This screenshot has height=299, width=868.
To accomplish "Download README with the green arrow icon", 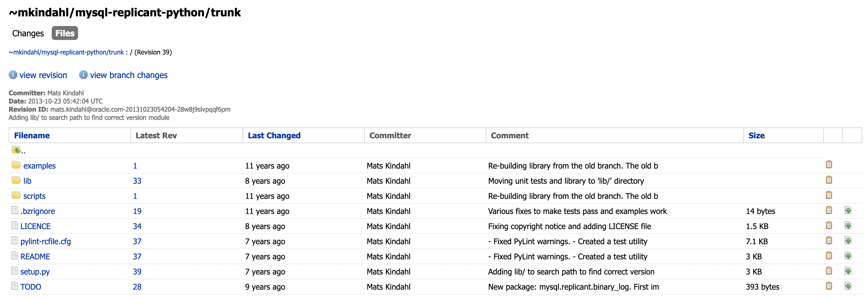I will pyautogui.click(x=848, y=256).
